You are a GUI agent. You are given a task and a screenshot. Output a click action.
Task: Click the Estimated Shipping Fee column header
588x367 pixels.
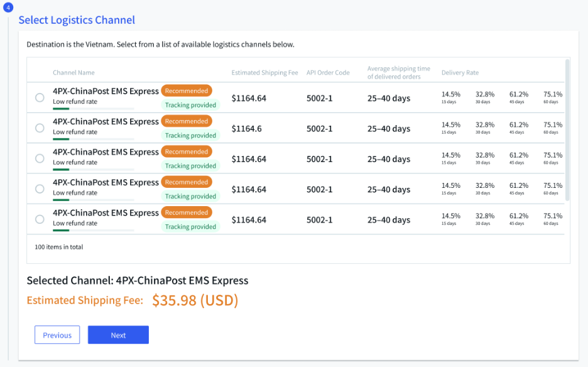coord(264,73)
